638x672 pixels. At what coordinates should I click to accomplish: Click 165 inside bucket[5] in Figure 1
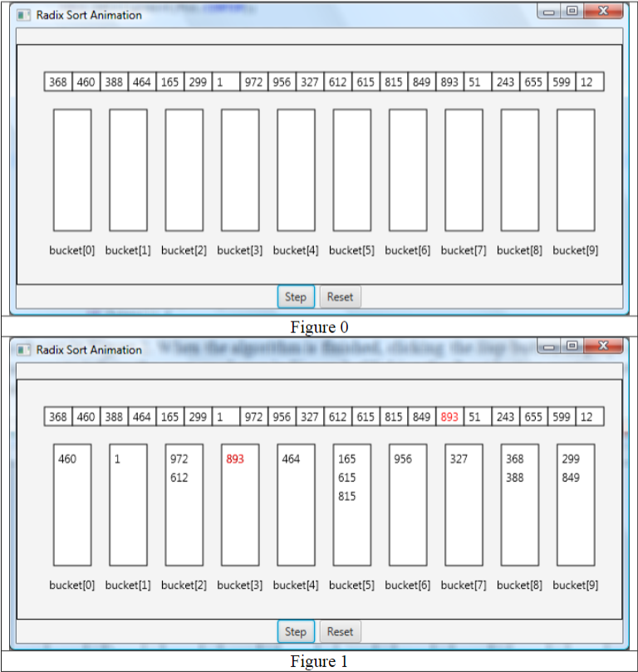click(347, 459)
